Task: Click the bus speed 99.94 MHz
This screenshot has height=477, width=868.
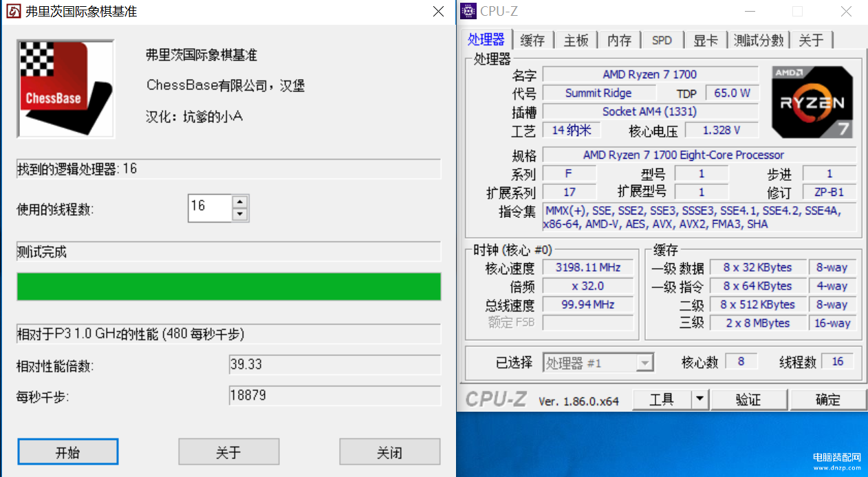Action: click(588, 304)
